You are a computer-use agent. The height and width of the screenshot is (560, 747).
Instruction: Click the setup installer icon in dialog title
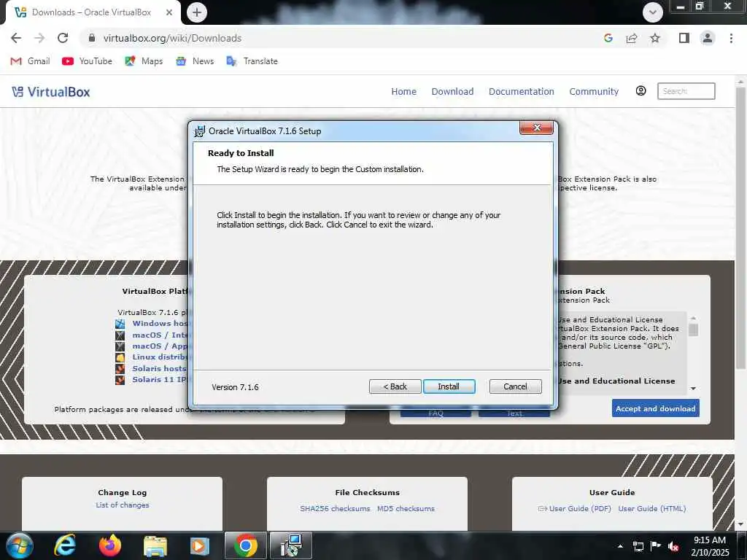pos(199,131)
